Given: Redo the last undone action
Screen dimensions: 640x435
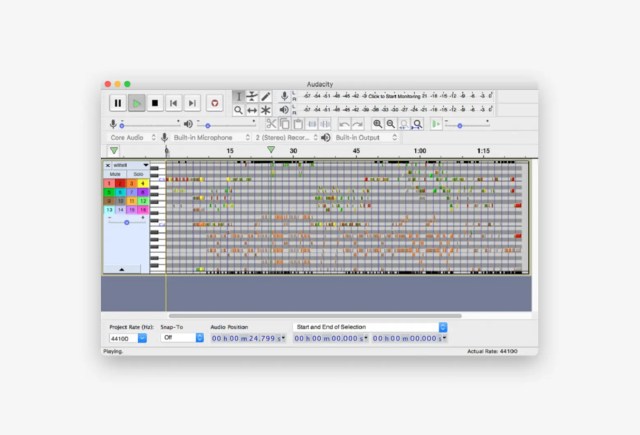Looking at the screenshot, I should tap(358, 124).
